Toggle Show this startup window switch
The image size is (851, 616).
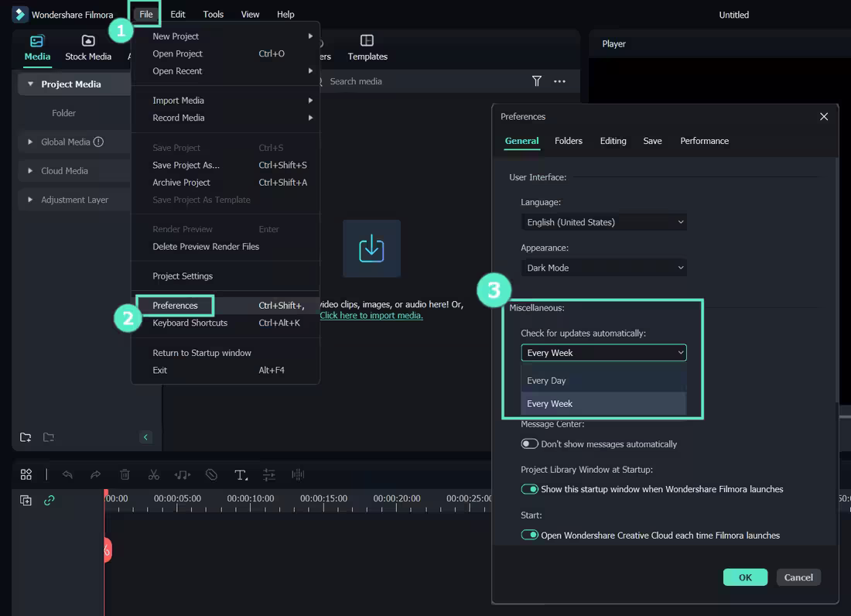coord(529,489)
